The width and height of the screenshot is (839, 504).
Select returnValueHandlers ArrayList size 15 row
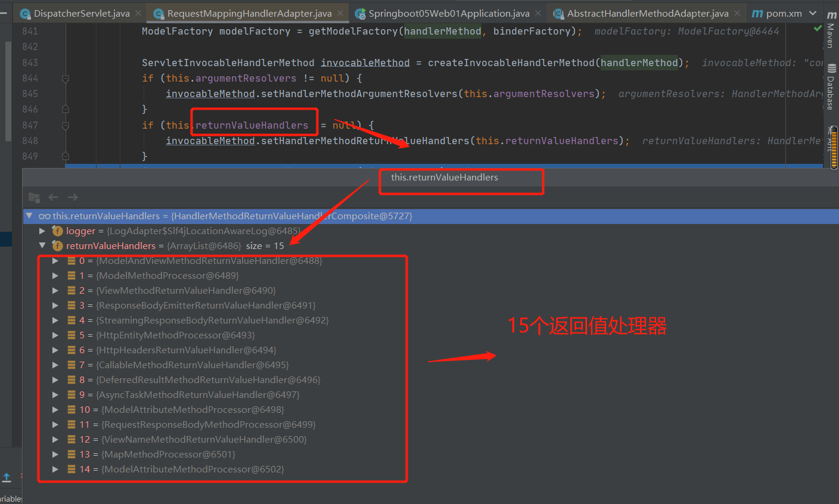click(430, 245)
